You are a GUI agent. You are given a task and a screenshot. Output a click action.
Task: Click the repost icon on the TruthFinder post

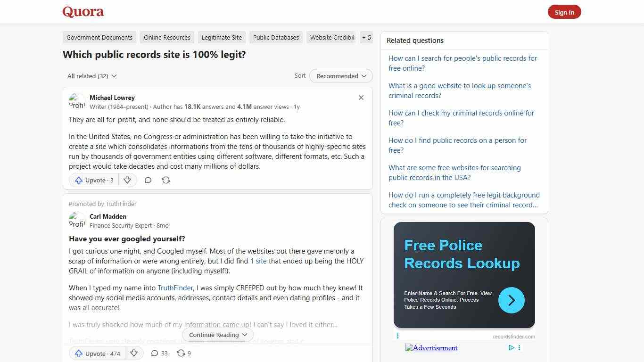[181, 353]
